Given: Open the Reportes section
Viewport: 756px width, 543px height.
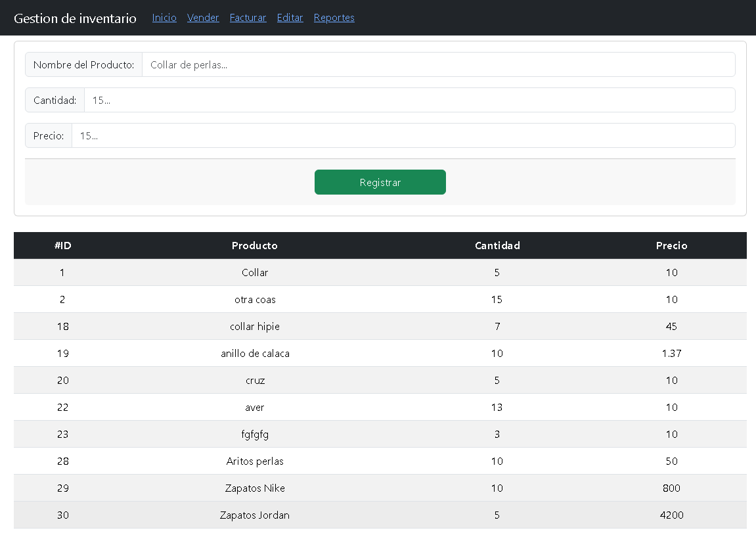Looking at the screenshot, I should click(334, 18).
